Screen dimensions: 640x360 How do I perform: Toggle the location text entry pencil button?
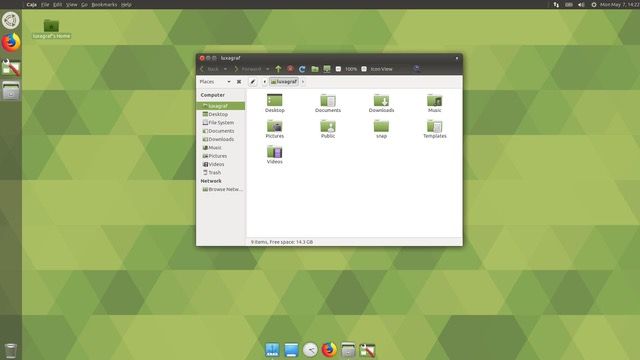(x=253, y=82)
